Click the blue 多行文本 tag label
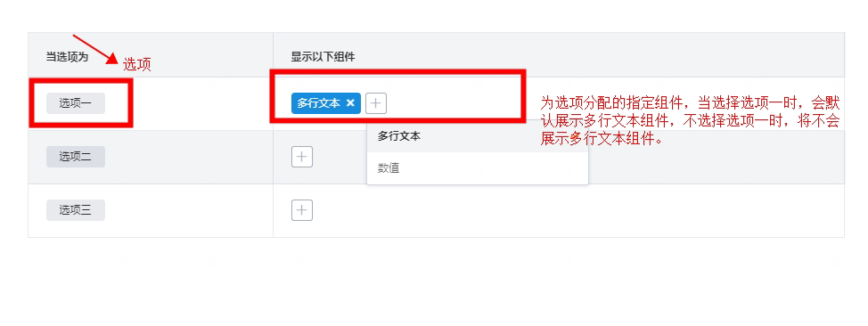The height and width of the screenshot is (326, 868). 319,103
